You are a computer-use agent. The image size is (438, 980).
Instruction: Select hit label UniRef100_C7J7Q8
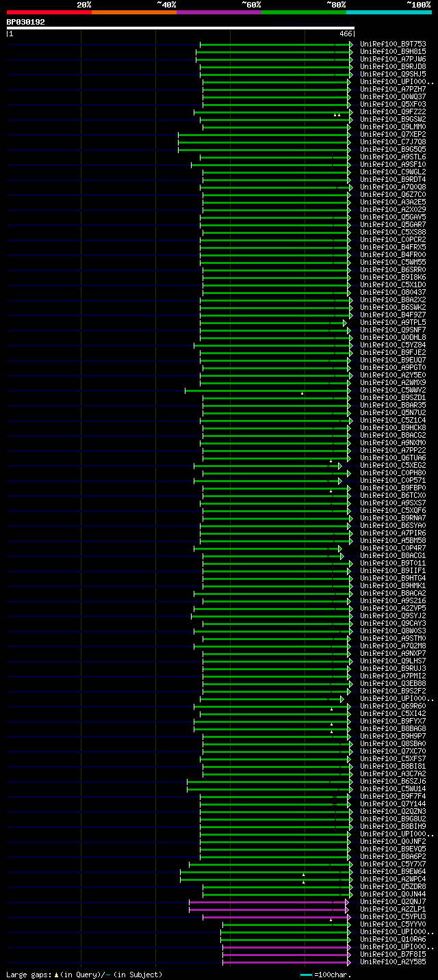click(x=393, y=142)
